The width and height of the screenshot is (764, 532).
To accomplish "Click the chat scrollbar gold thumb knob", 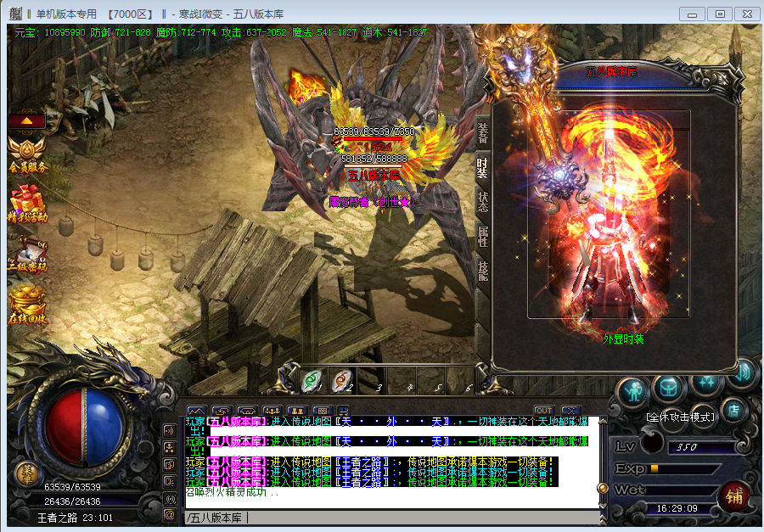I will click(x=604, y=488).
